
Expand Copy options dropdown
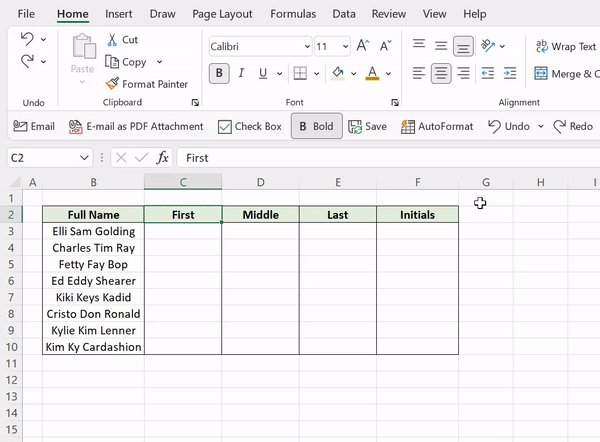click(x=160, y=62)
